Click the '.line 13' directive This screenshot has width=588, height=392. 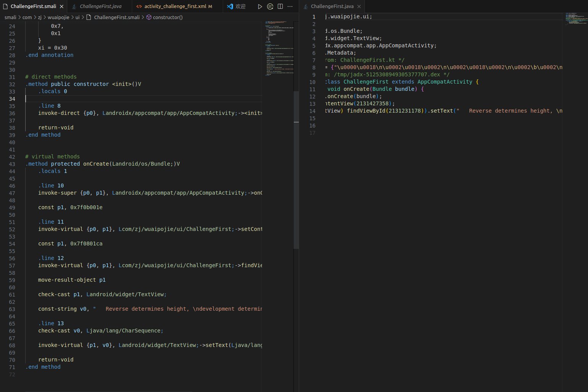click(51, 323)
